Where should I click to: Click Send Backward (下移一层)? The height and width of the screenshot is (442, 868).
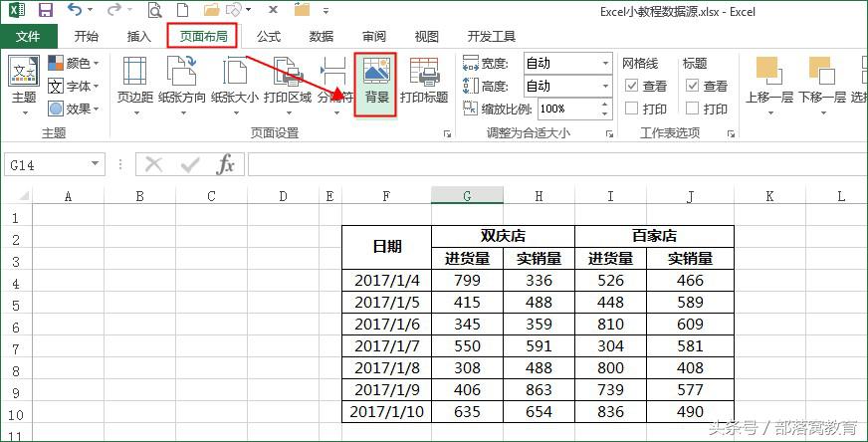[821, 86]
